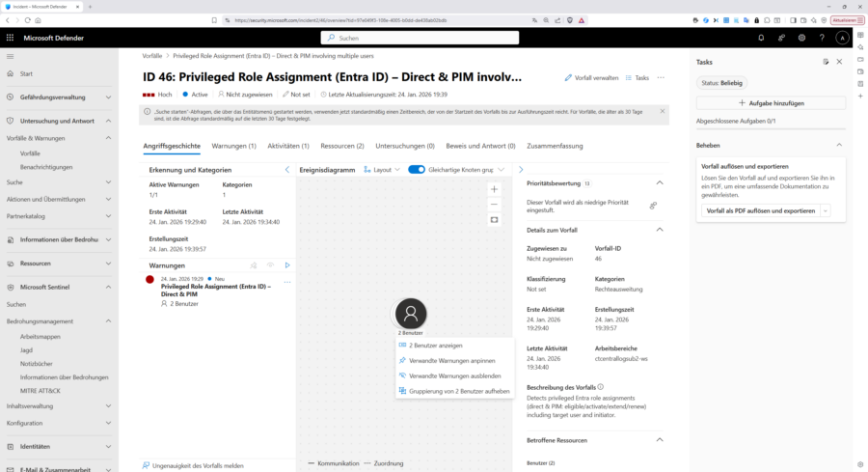
Task: Click the grouped 2 Benutzer user node
Action: pos(411,313)
